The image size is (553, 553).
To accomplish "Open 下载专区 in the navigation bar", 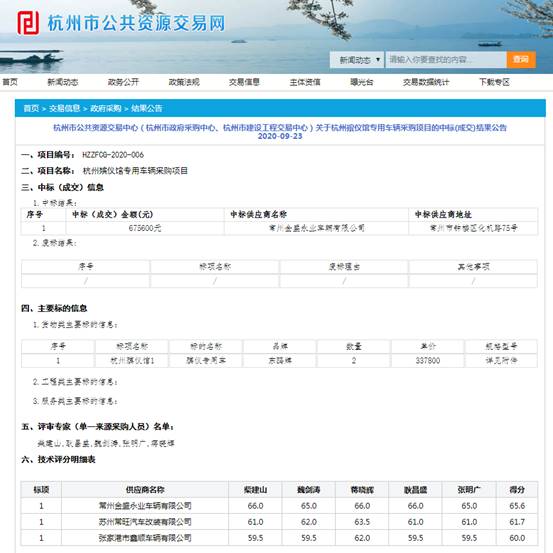I will (x=494, y=82).
